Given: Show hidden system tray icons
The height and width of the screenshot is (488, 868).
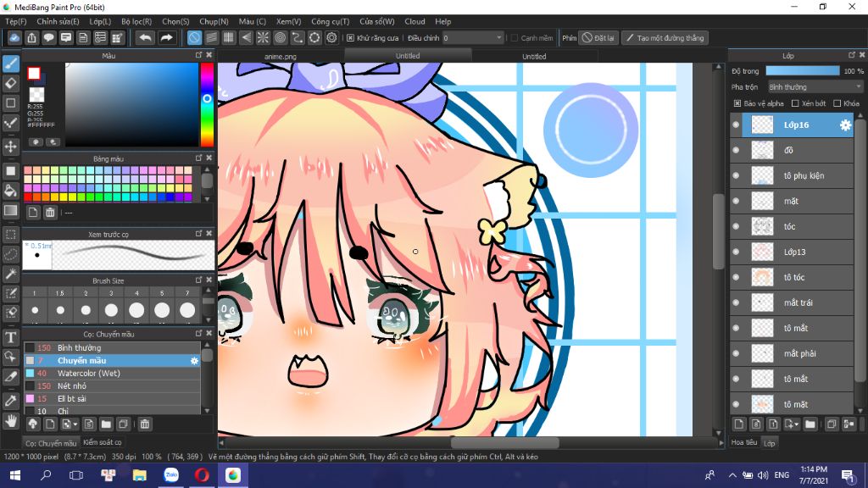Looking at the screenshot, I should click(x=732, y=475).
